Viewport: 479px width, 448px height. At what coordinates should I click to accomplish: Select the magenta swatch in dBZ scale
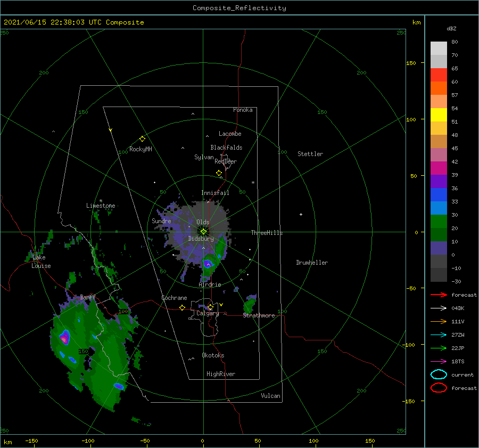click(439, 168)
